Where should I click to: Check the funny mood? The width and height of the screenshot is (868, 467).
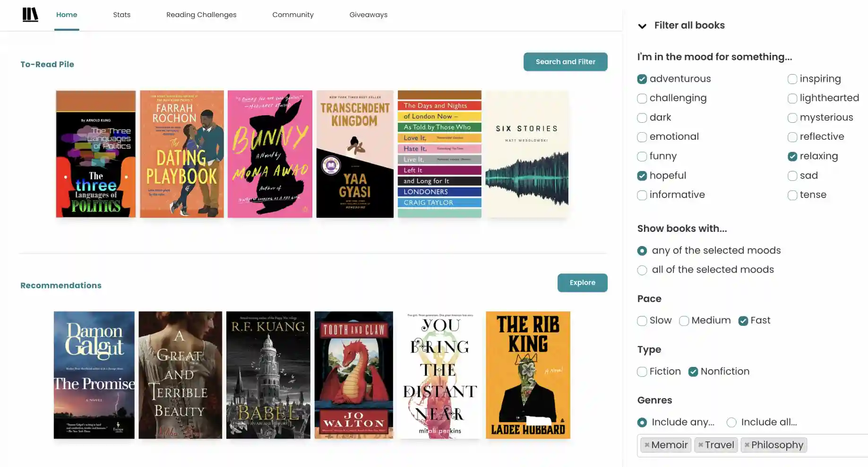642,157
